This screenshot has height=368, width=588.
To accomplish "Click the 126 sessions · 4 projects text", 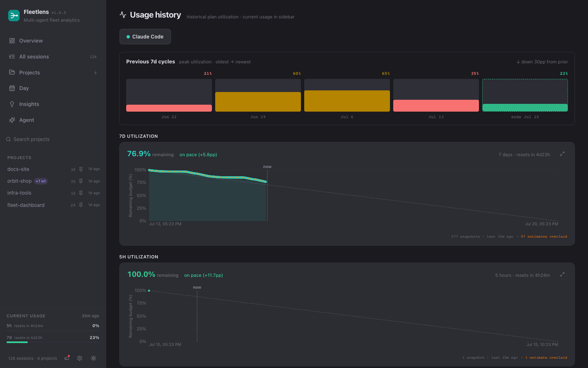I will click(33, 359).
